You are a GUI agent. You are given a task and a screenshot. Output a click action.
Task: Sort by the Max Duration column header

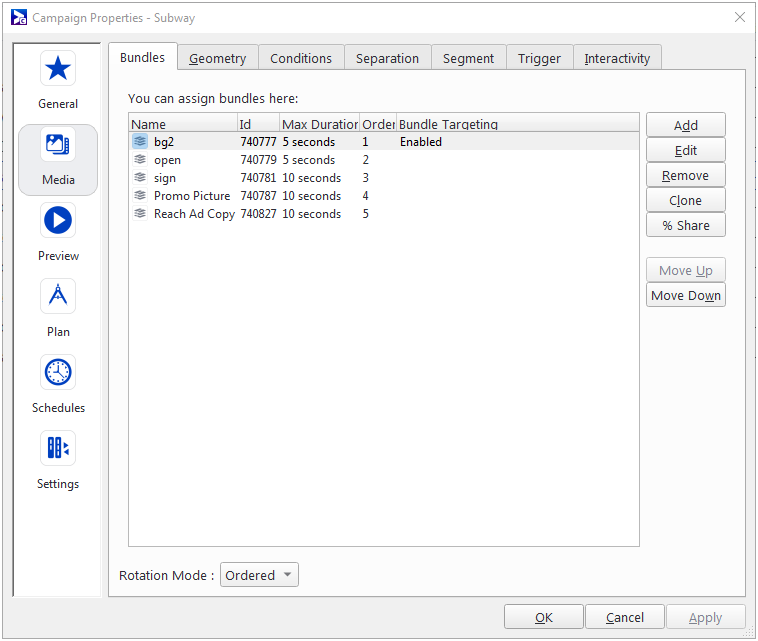[319, 124]
